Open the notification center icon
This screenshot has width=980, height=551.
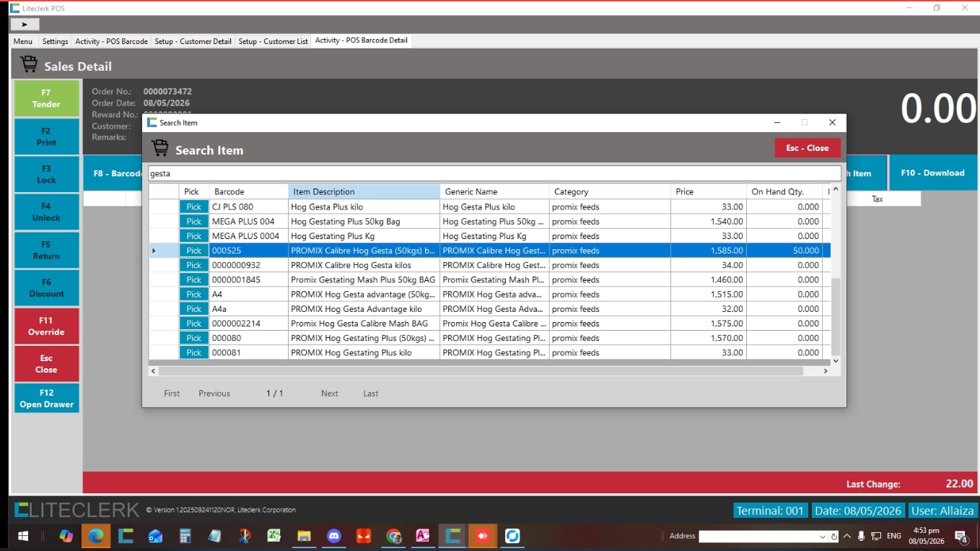click(x=961, y=536)
